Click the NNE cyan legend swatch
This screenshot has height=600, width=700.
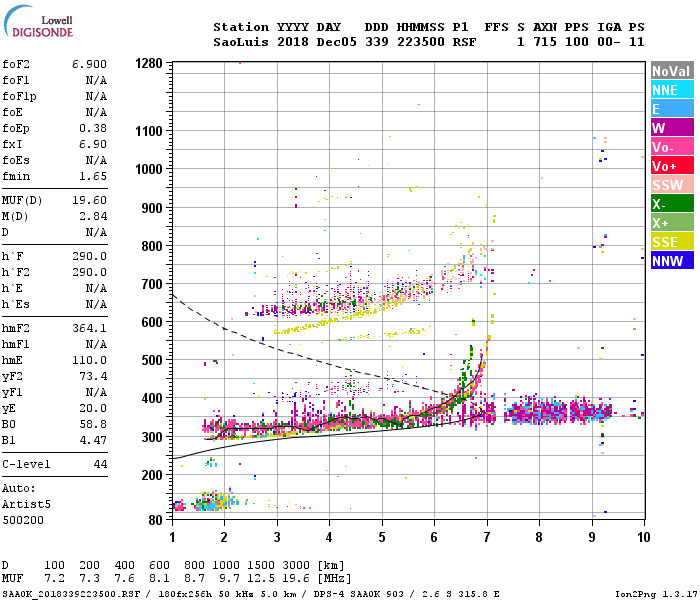(x=672, y=90)
